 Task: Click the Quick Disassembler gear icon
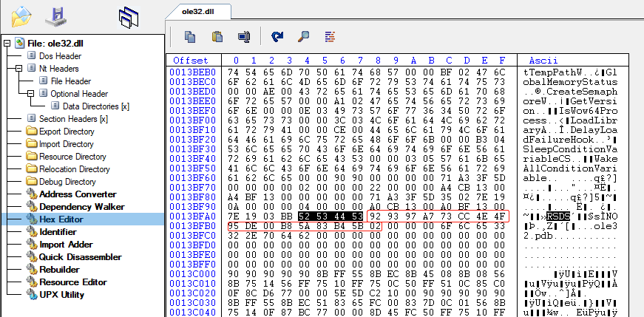[x=31, y=257]
